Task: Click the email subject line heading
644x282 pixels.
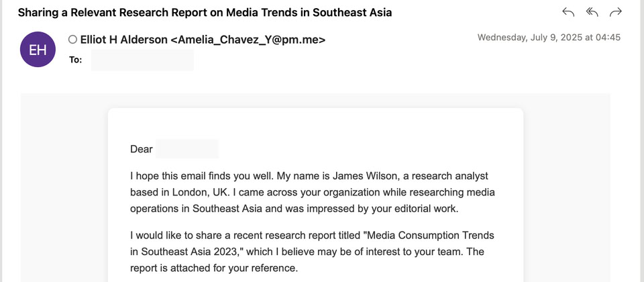Action: (x=205, y=13)
